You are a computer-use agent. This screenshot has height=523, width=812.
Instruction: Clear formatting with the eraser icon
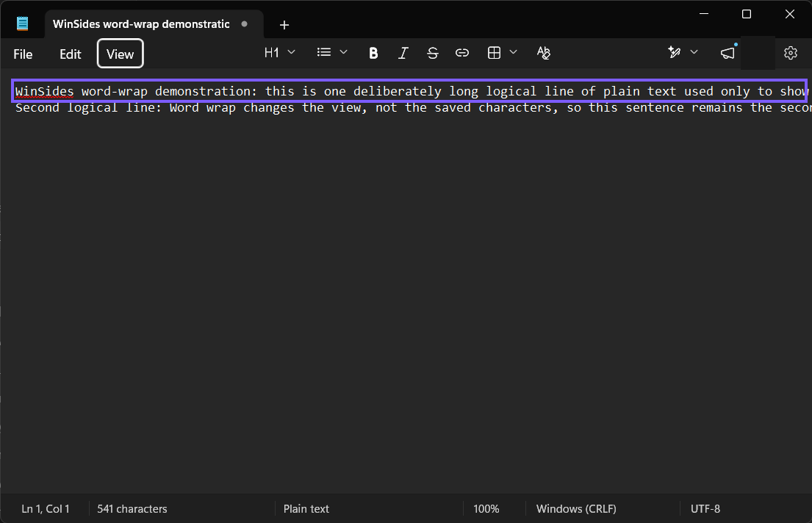(x=543, y=53)
